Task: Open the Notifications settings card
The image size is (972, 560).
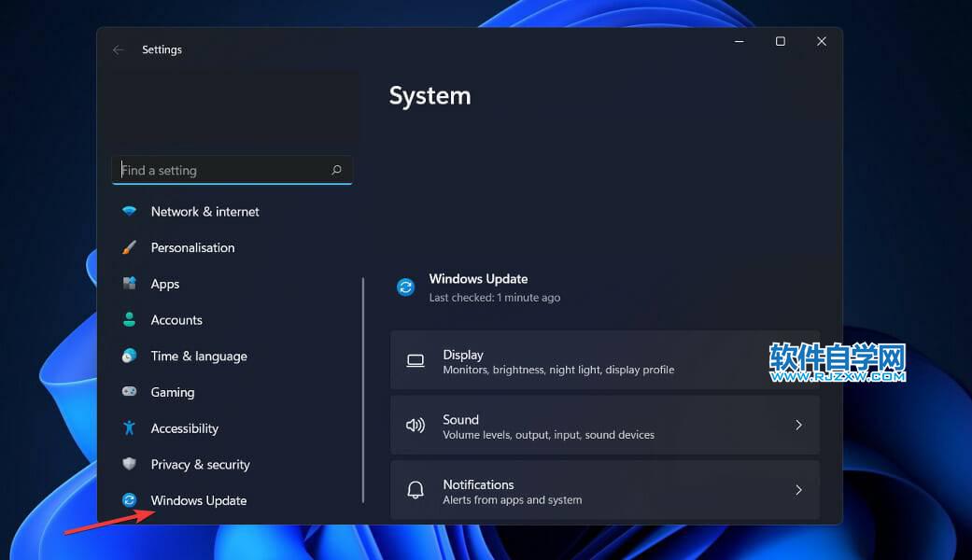Action: 605,490
